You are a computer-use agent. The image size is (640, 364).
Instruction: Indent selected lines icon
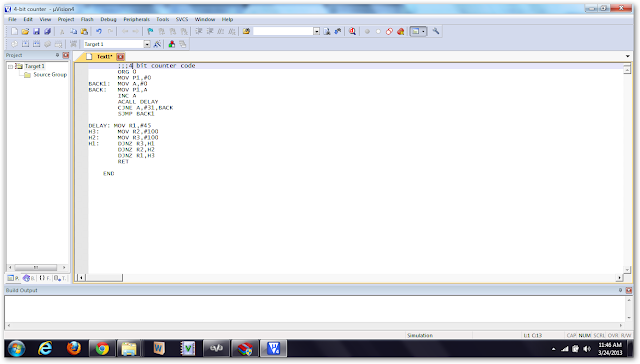[199, 31]
